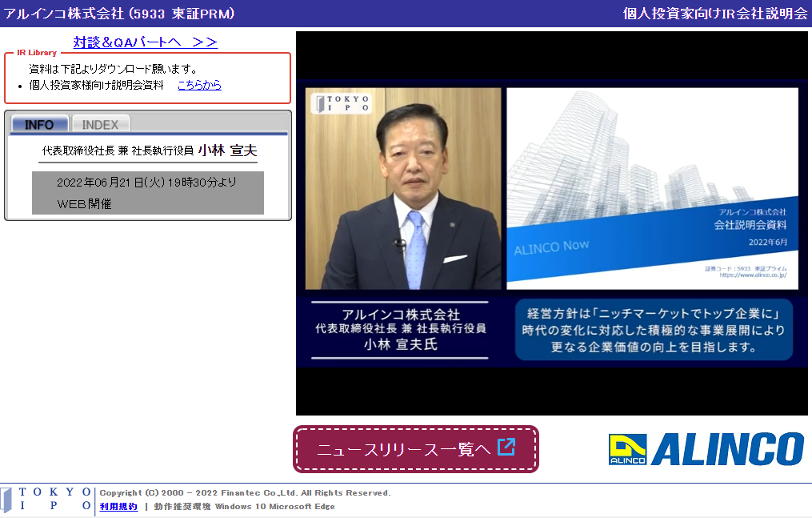Image resolution: width=812 pixels, height=518 pixels.
Task: Click the ALINCO Now presentation slide
Action: coord(652,189)
